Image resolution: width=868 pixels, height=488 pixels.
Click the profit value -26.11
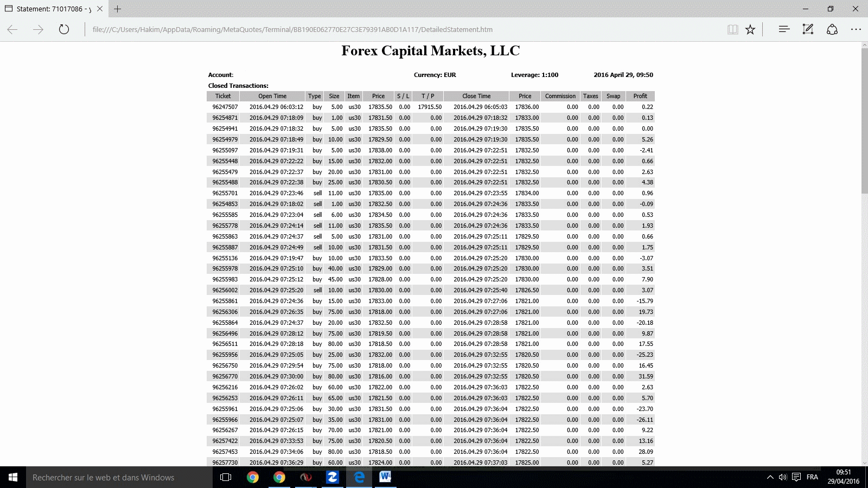point(645,420)
